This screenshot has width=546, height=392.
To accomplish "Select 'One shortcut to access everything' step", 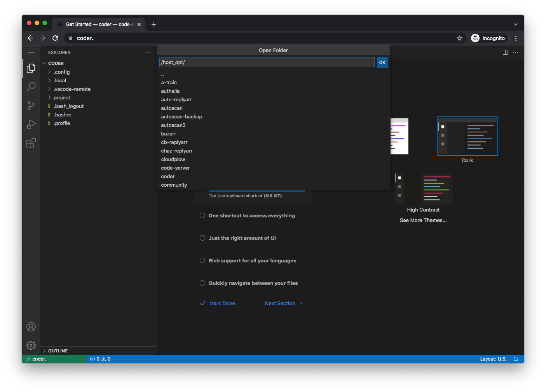I will click(x=251, y=216).
